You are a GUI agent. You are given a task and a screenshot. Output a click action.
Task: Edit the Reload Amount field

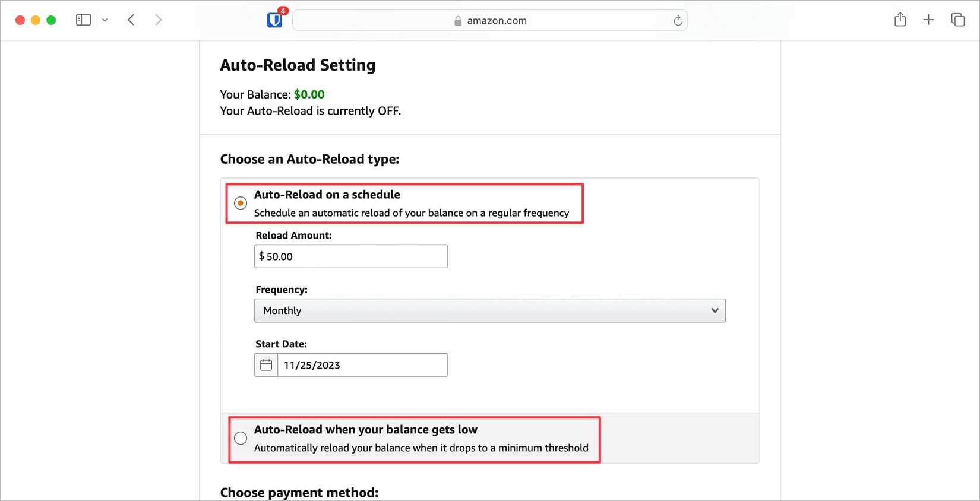[351, 256]
